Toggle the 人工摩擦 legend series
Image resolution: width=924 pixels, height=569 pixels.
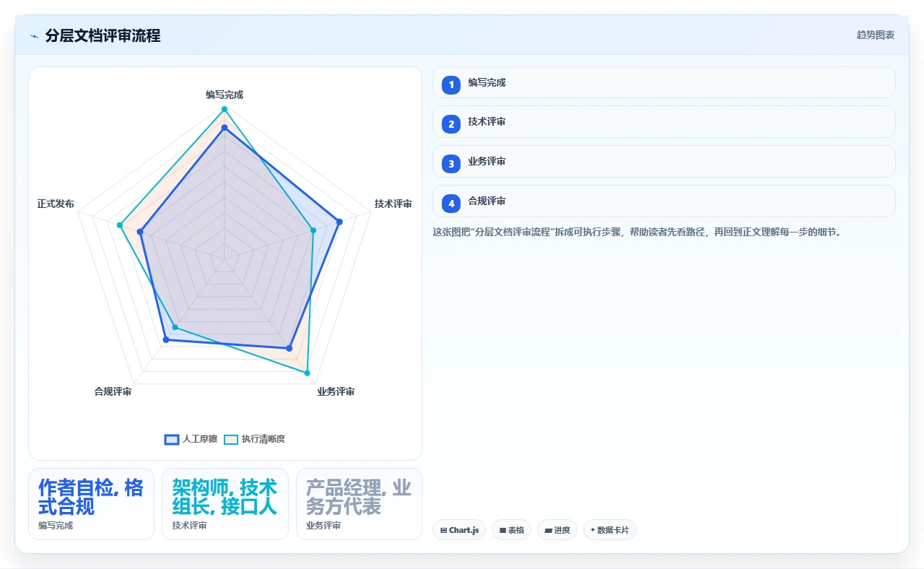point(191,439)
